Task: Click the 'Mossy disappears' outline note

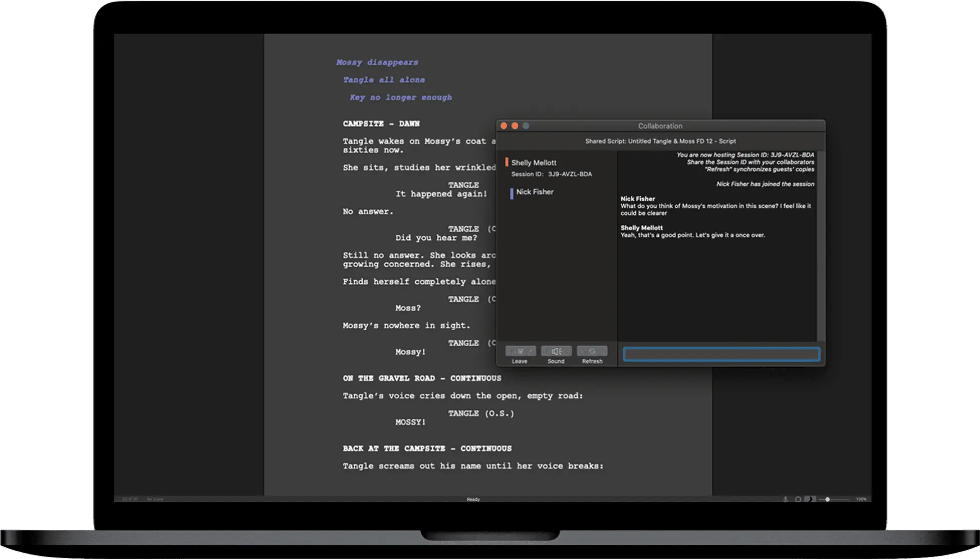Action: (x=377, y=62)
